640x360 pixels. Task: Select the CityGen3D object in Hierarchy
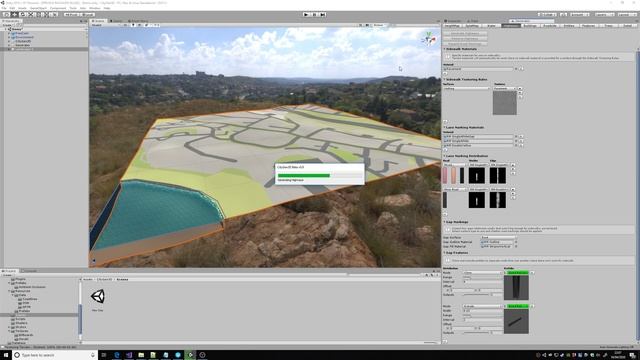coord(22,41)
